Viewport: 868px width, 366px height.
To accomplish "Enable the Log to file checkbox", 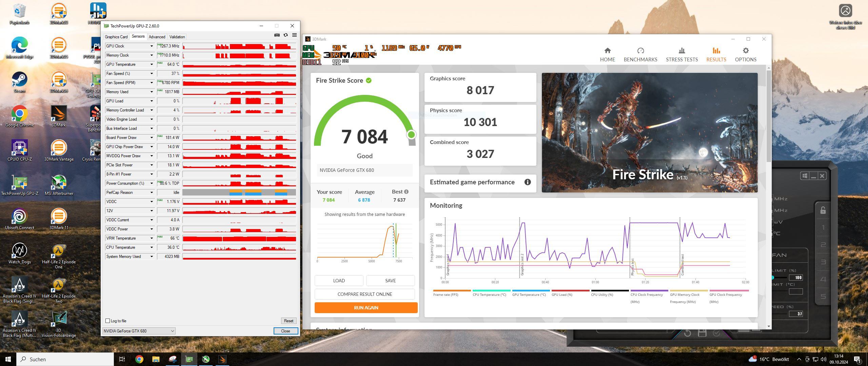I will point(108,321).
